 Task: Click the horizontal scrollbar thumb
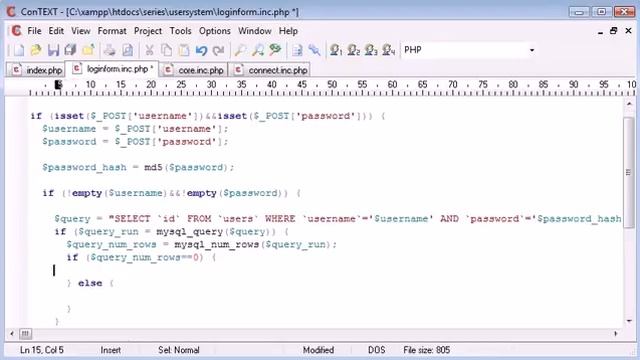[25, 334]
